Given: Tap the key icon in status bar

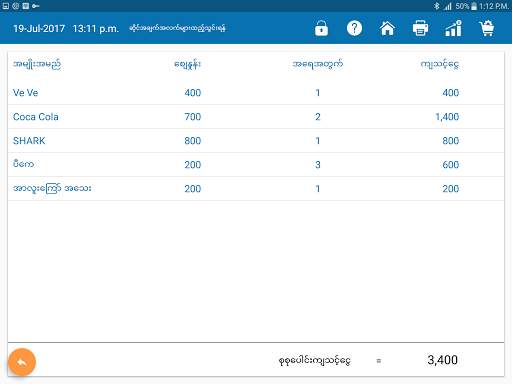Looking at the screenshot, I should [x=35, y=6].
